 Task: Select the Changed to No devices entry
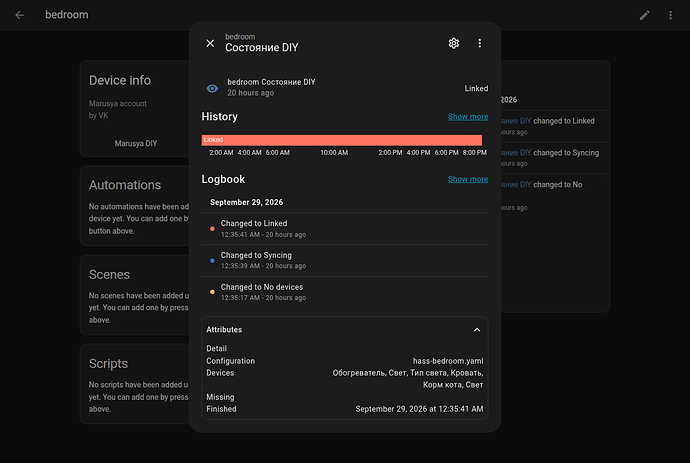[345, 292]
